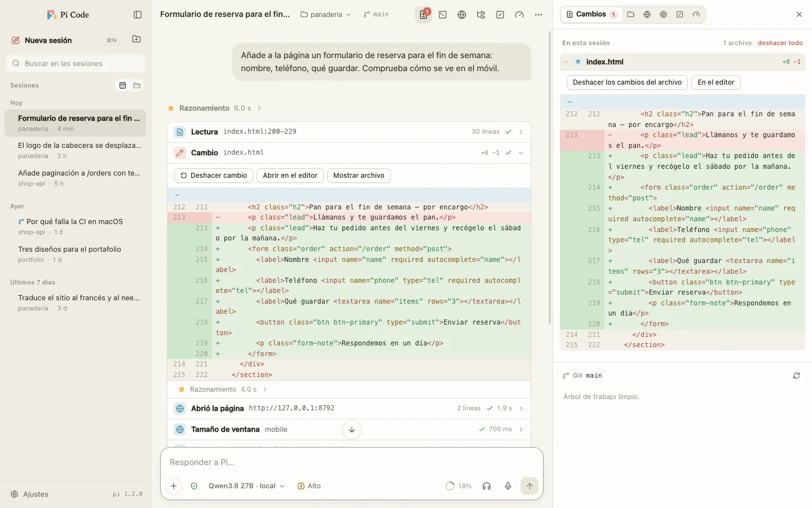Click Mostrar archivo button

359,176
